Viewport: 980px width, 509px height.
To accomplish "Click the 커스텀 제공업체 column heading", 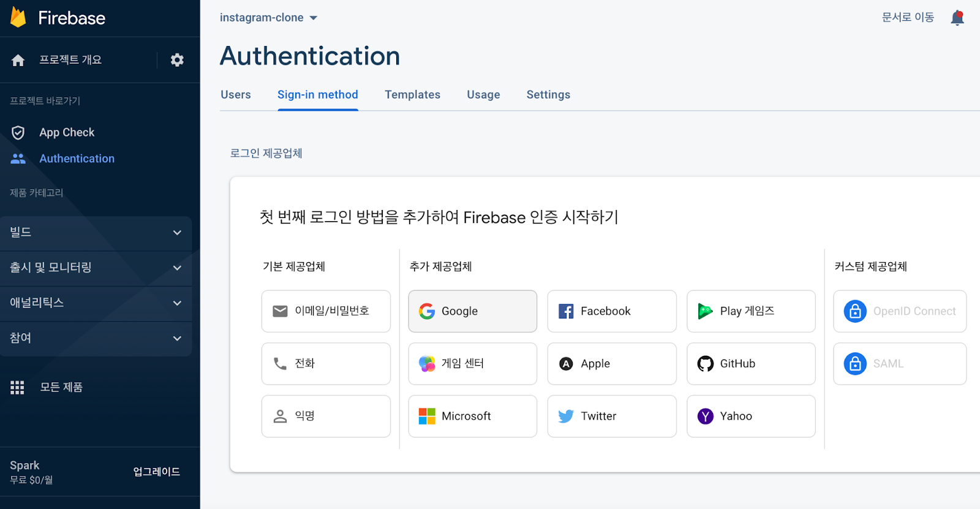I will coord(870,266).
